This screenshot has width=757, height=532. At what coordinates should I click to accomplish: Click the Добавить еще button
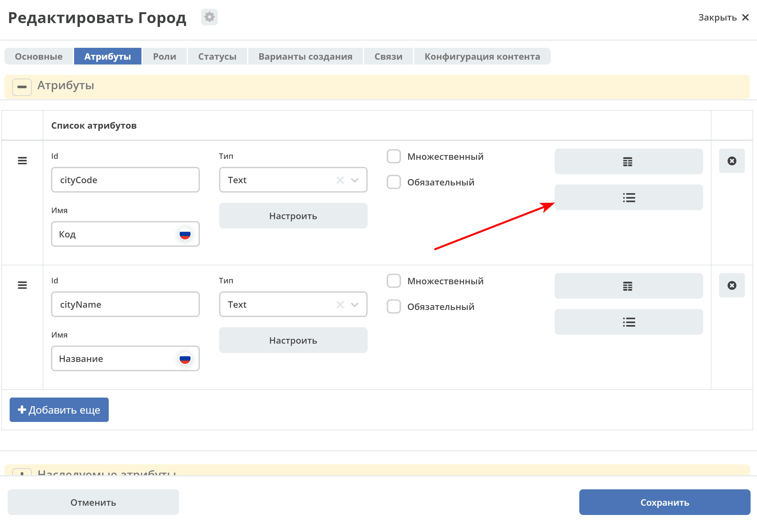point(59,410)
